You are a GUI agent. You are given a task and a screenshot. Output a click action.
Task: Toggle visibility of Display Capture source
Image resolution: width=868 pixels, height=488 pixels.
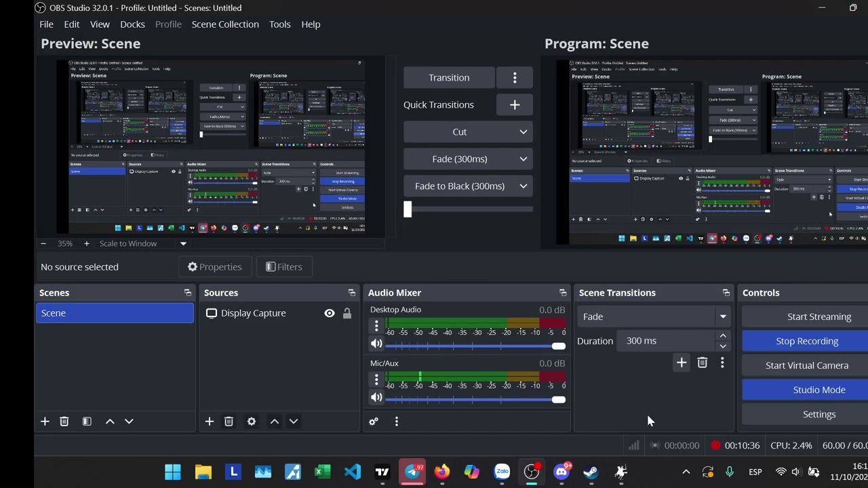point(330,313)
